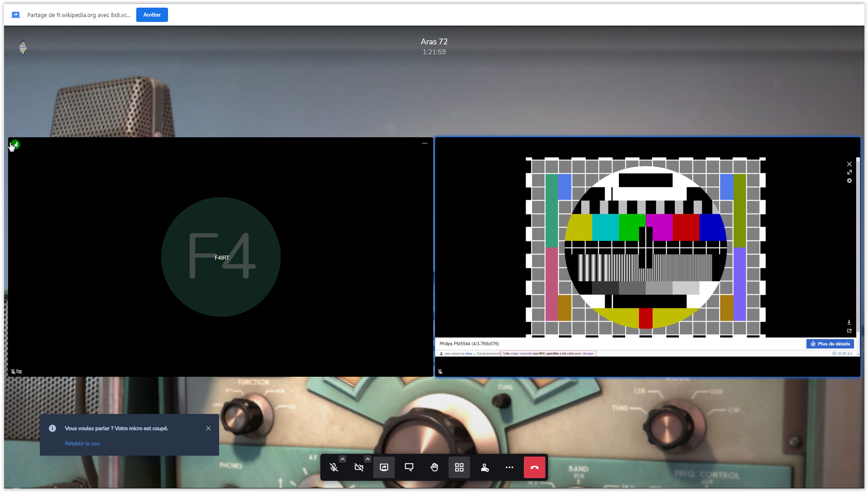Viewport: 868px width, 492px height.
Task: Open F4IRT tile options menu
Action: (x=425, y=144)
